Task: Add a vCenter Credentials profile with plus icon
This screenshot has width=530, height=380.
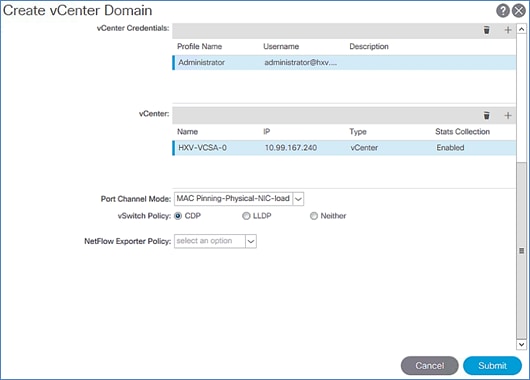Action: [508, 30]
